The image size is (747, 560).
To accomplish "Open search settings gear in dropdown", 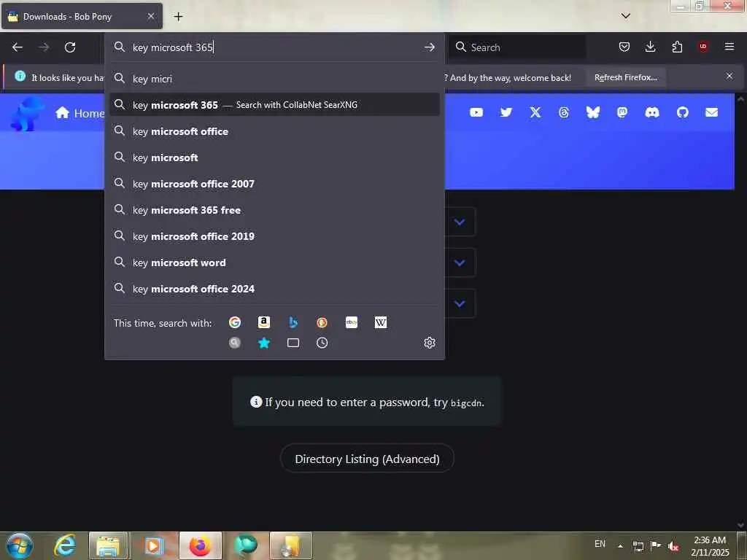I will click(x=430, y=343).
